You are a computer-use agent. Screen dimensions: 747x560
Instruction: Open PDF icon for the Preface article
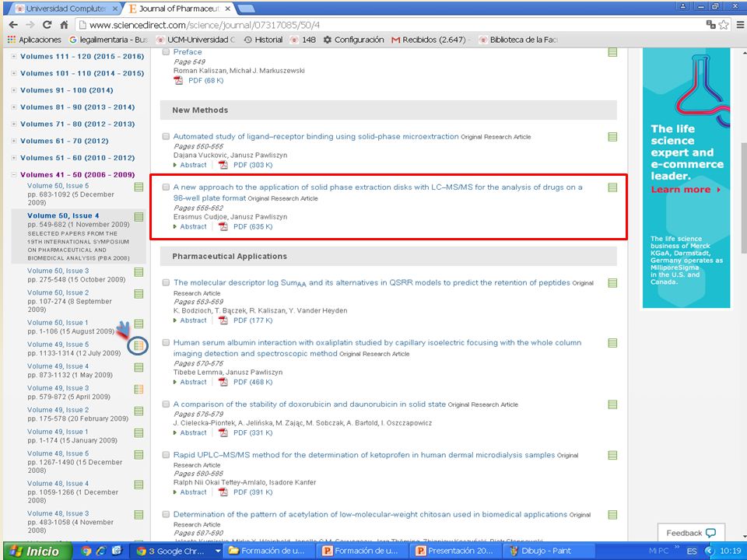178,80
